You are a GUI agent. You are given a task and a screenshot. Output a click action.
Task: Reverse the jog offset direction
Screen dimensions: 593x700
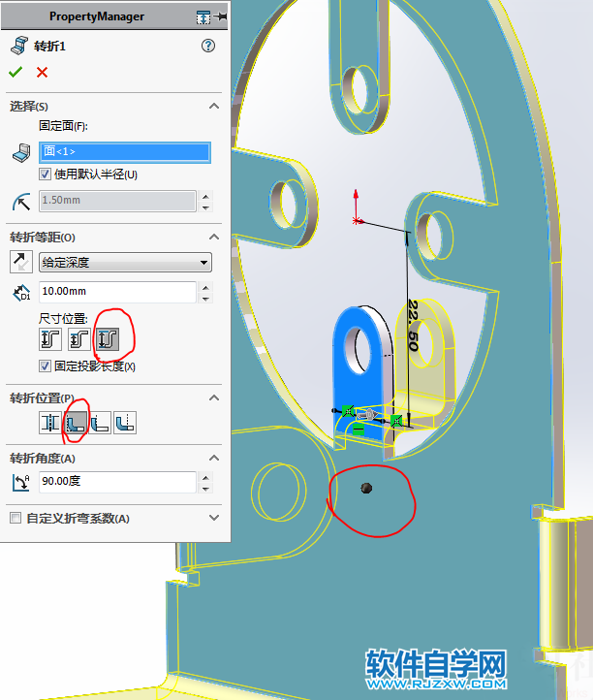(21, 262)
